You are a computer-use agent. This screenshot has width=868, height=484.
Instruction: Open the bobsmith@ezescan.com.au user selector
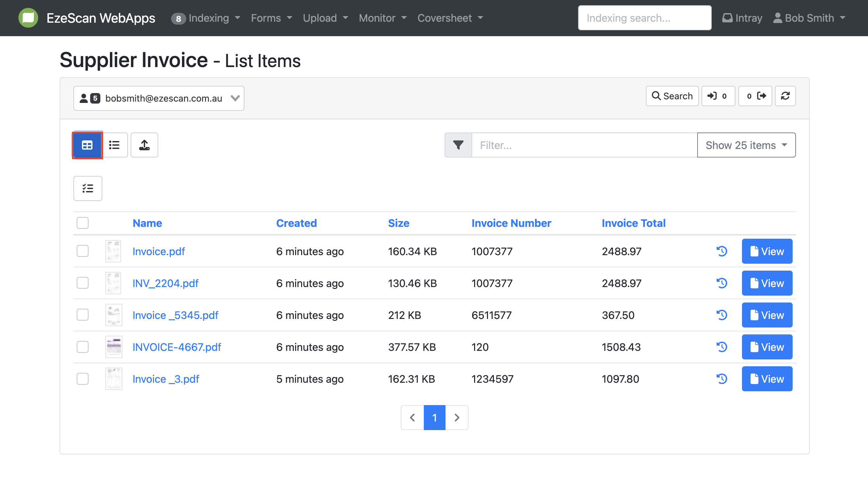coord(159,98)
